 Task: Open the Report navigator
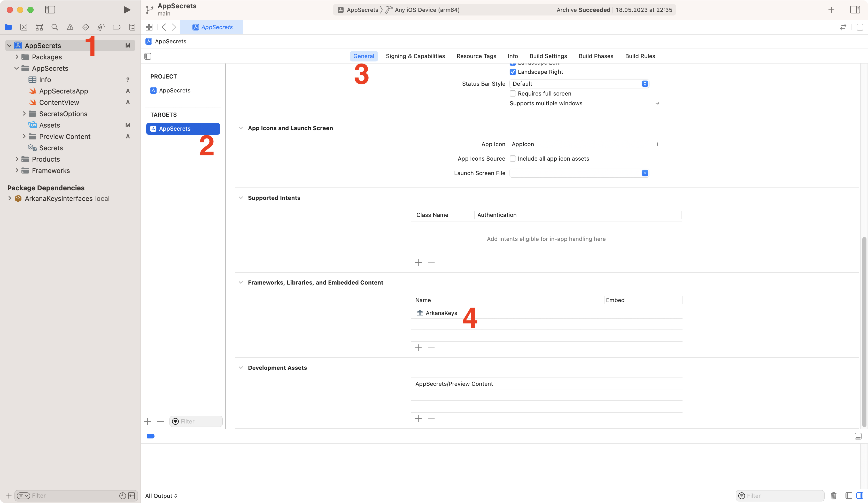132,27
